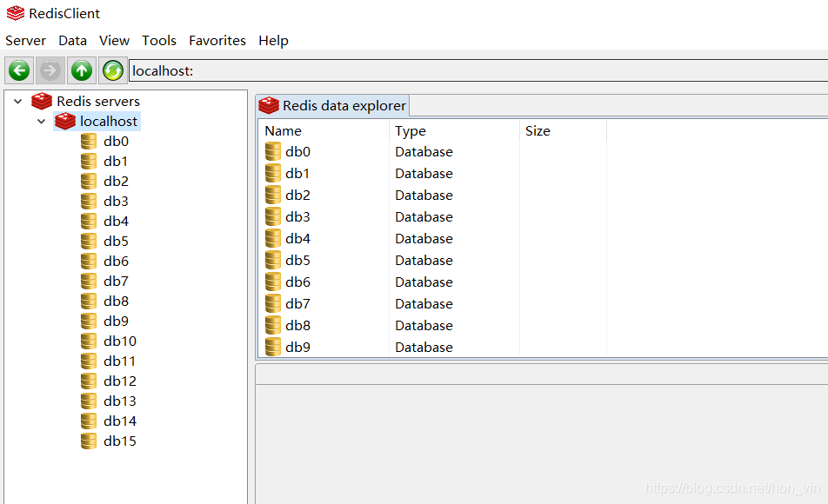Open the Server menu
The image size is (828, 504).
coord(25,40)
